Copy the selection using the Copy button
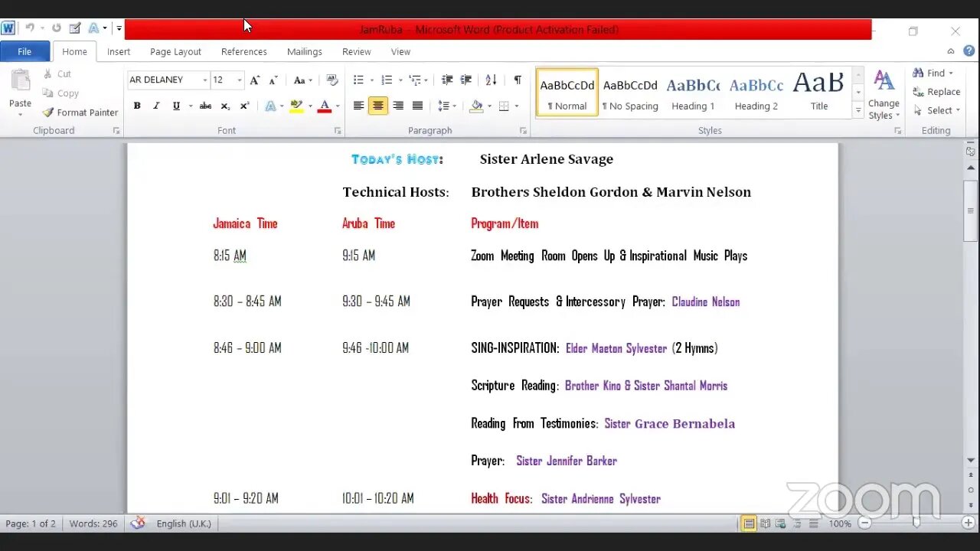Screen dimensions: 980x551 pyautogui.click(x=60, y=93)
